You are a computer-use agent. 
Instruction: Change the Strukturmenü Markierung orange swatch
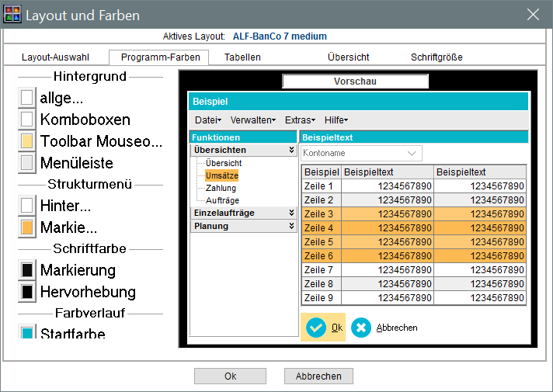27,227
